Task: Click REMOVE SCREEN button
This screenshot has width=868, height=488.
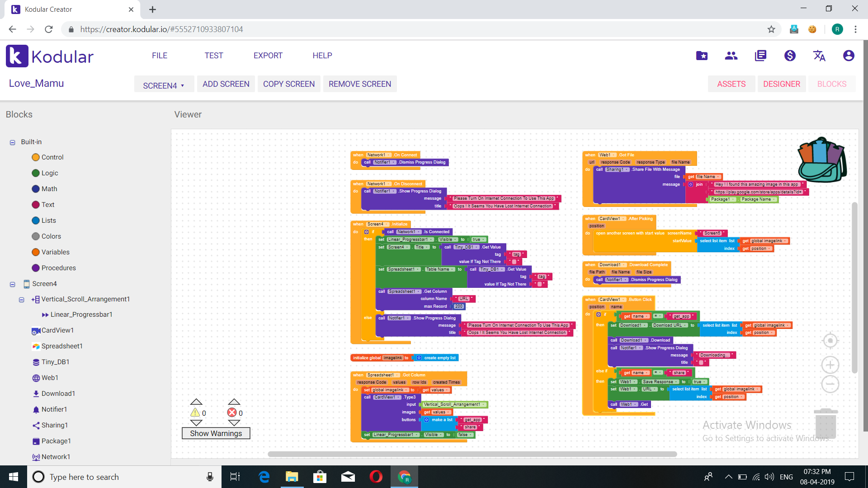Action: (x=360, y=84)
